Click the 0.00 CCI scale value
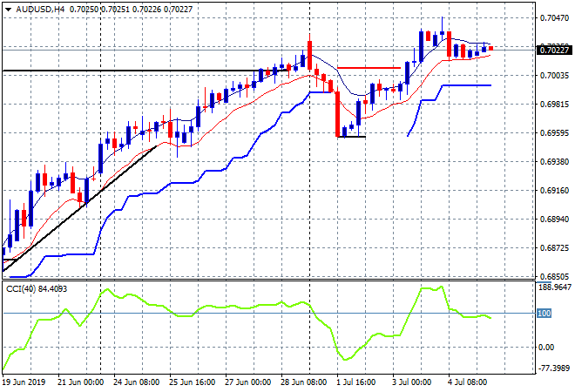The image size is (575, 392). click(546, 348)
